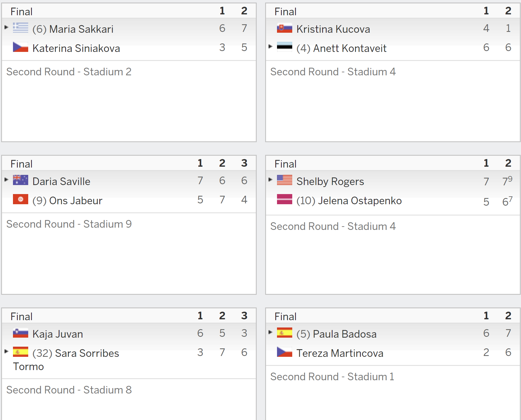Click the Latvian flag next to Jelena Ostapenko
Screen dimensions: 521x420
284,199
